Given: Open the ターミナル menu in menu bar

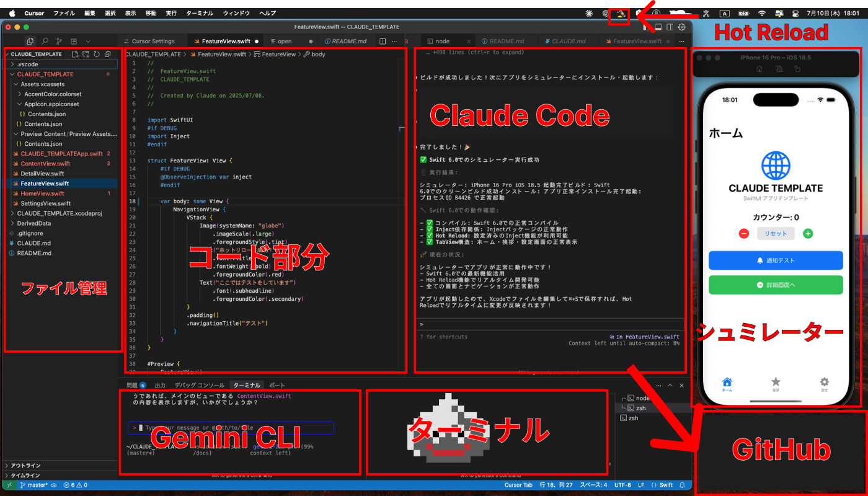Looking at the screenshot, I should pos(199,13).
